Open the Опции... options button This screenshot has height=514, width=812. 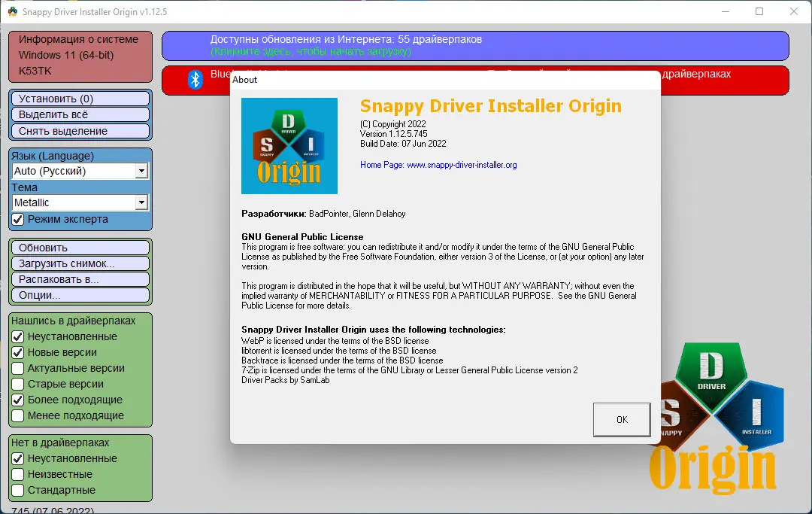80,295
